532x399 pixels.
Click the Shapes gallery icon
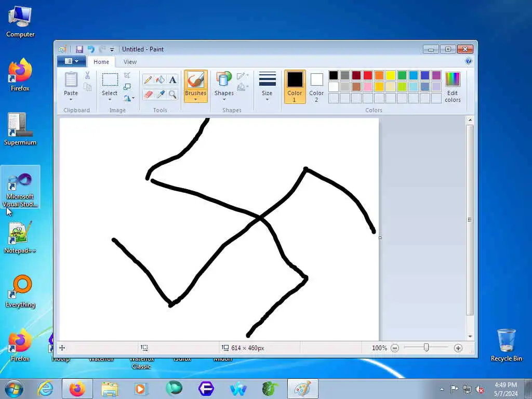pos(224,79)
